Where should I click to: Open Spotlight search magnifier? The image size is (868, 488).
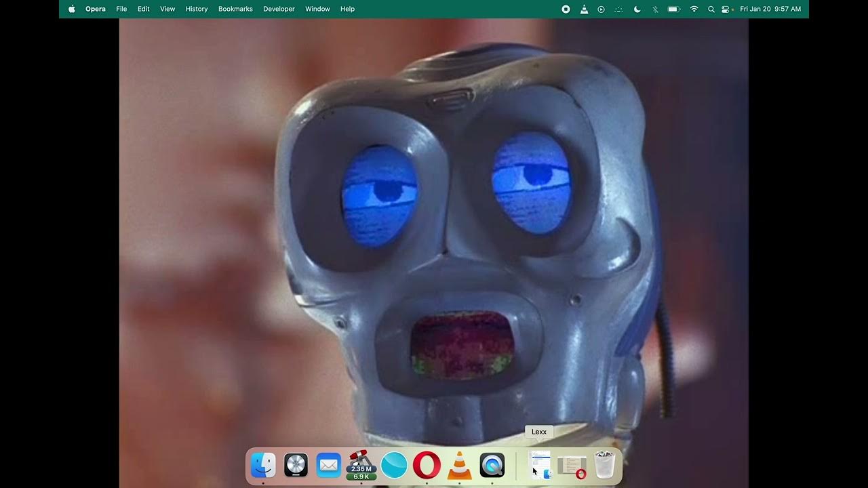pyautogui.click(x=711, y=9)
